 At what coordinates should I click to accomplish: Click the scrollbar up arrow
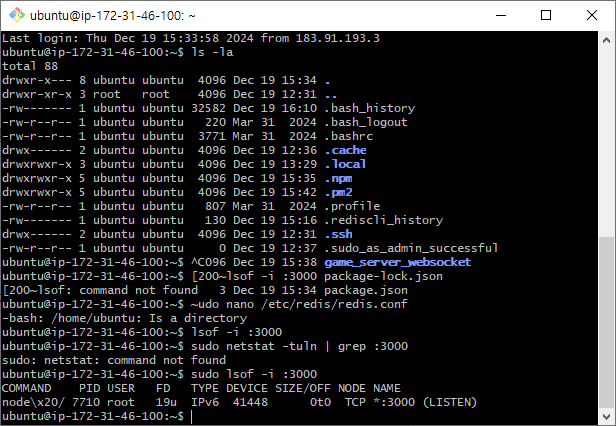pyautogui.click(x=606, y=40)
